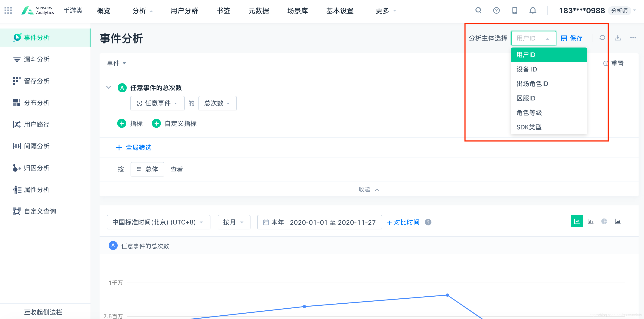Open the apps grid menu icon
Image resolution: width=644 pixels, height=319 pixels.
[8, 10]
